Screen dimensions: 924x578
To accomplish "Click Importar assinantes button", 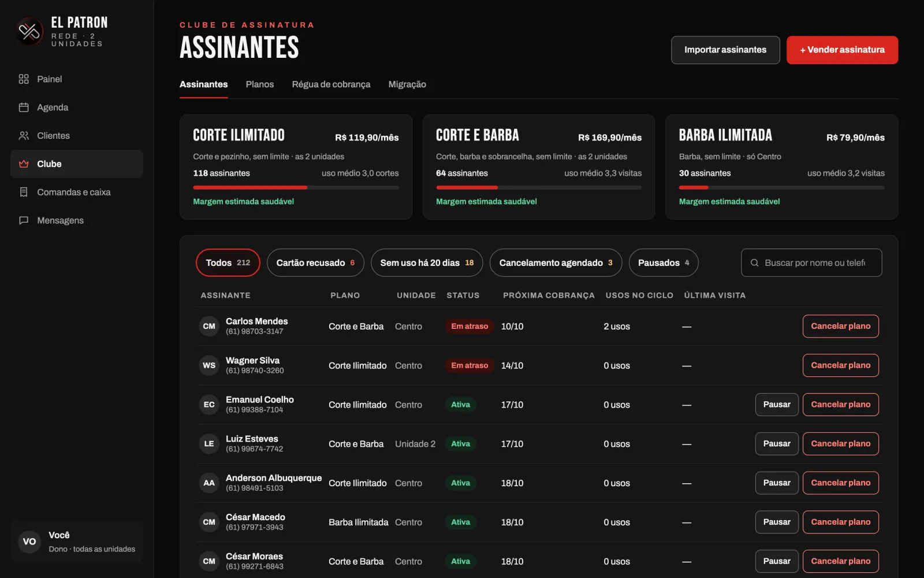I will coord(725,50).
